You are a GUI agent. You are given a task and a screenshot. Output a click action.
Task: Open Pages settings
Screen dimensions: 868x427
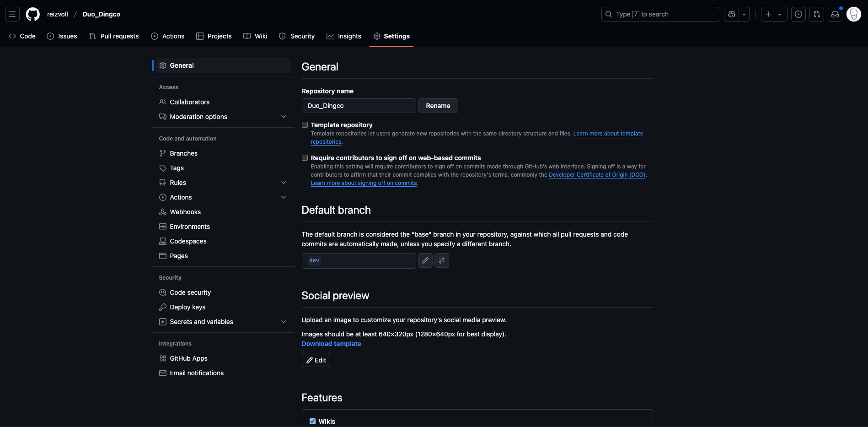point(223,256)
